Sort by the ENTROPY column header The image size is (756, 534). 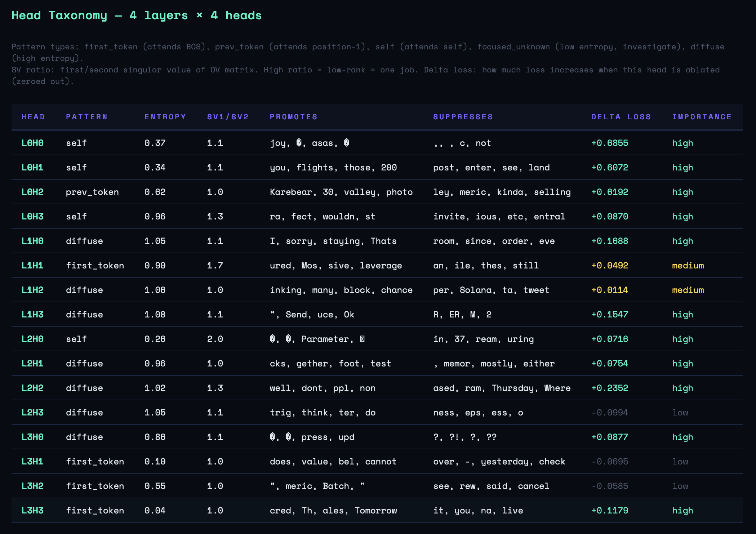coord(165,117)
